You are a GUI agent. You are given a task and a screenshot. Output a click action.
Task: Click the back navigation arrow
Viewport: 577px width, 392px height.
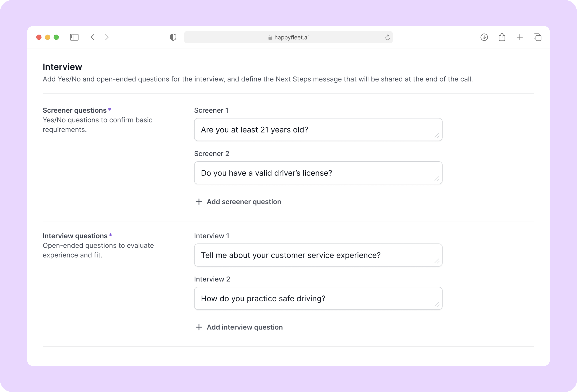pyautogui.click(x=93, y=37)
